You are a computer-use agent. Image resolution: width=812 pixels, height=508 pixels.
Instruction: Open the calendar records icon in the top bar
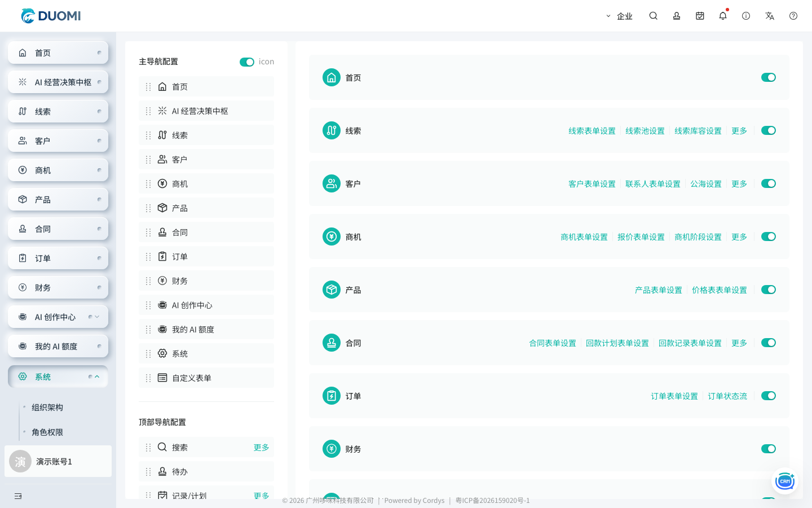[x=700, y=16]
